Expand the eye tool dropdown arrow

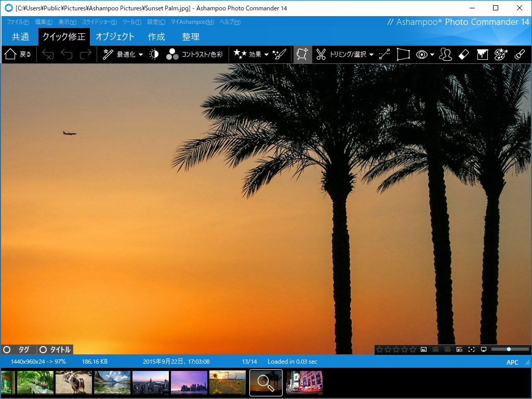432,55
